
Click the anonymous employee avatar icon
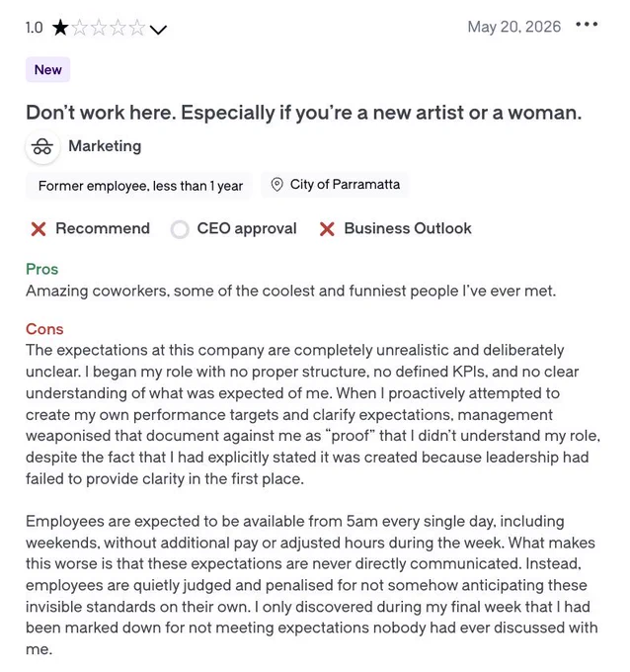pyautogui.click(x=42, y=147)
